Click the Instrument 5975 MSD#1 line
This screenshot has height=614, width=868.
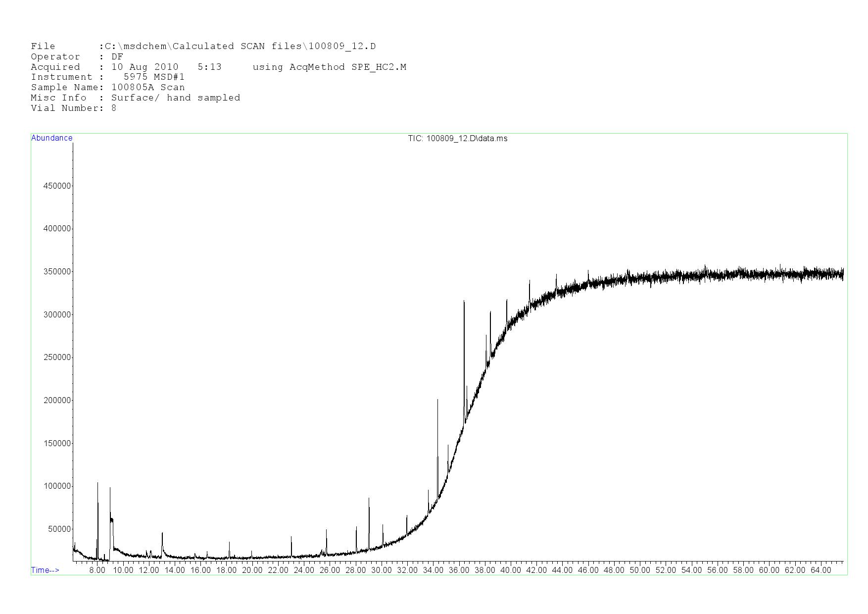pyautogui.click(x=107, y=77)
